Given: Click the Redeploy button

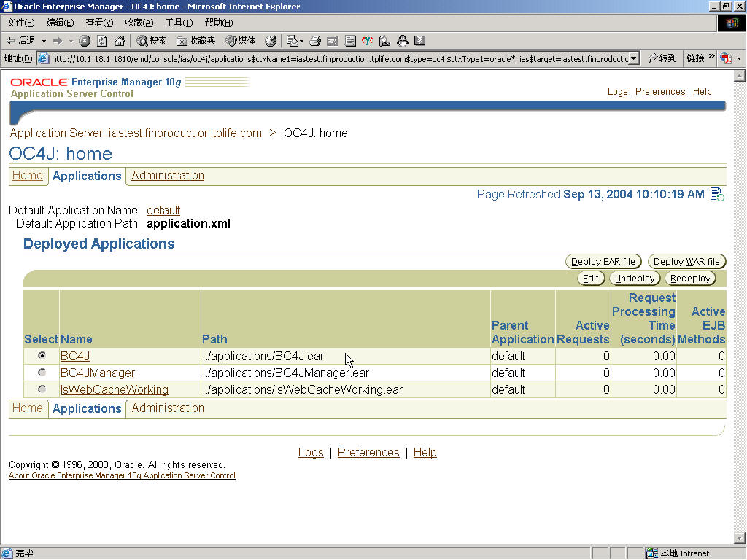Looking at the screenshot, I should click(690, 278).
